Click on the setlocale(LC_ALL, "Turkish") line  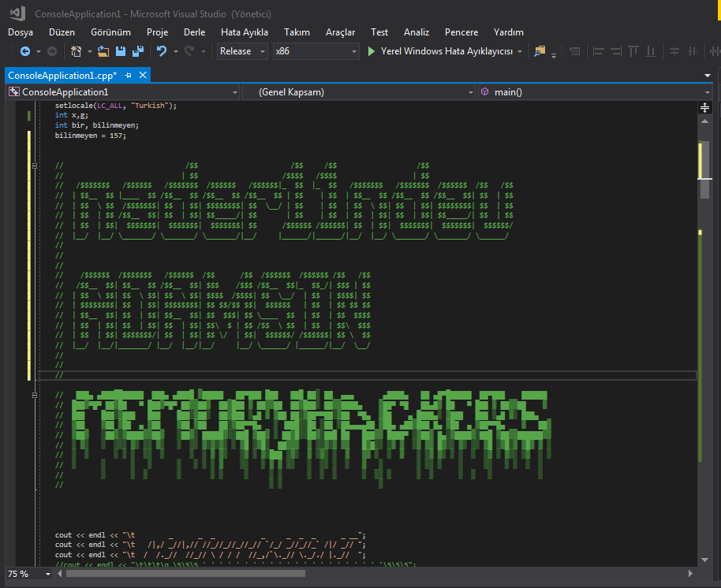116,106
